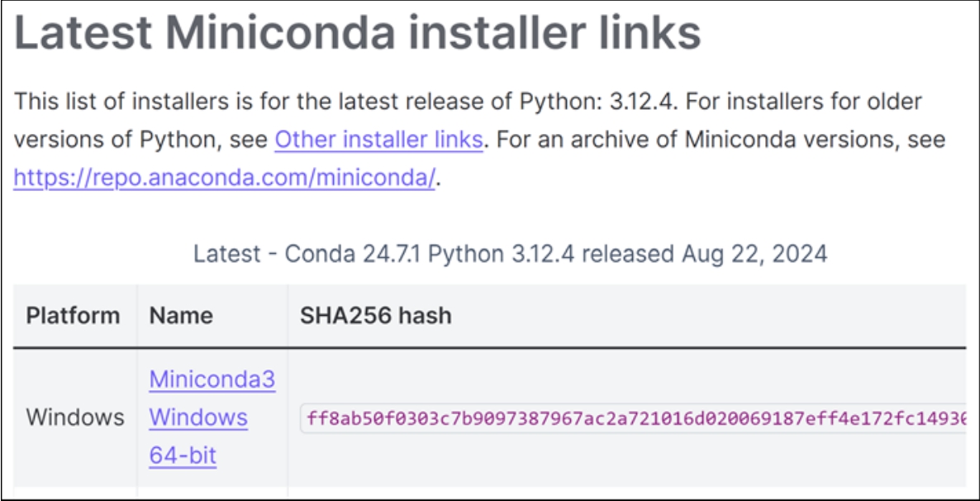The image size is (980, 501).
Task: Click the Name column header
Action: (x=181, y=315)
